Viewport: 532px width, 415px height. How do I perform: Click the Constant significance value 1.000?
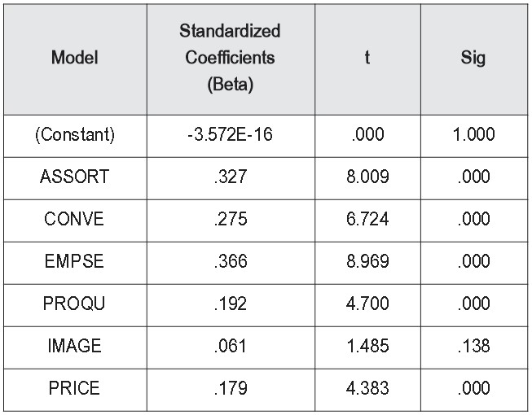(x=473, y=134)
